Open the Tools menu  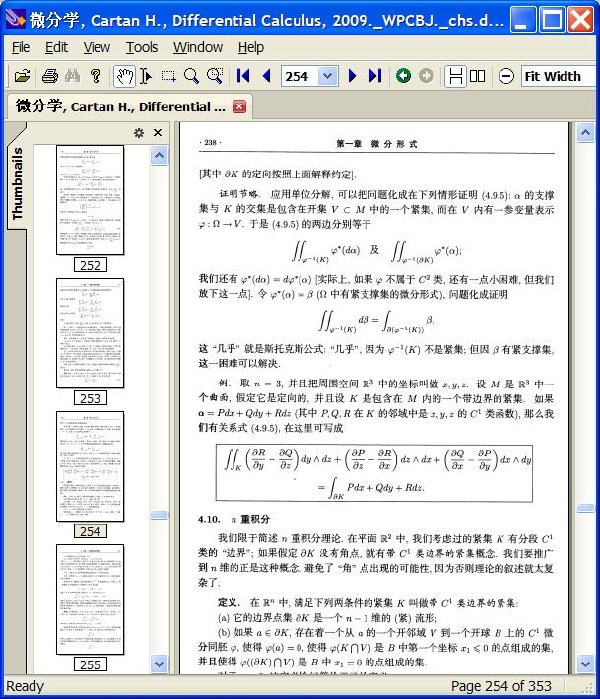pyautogui.click(x=142, y=47)
